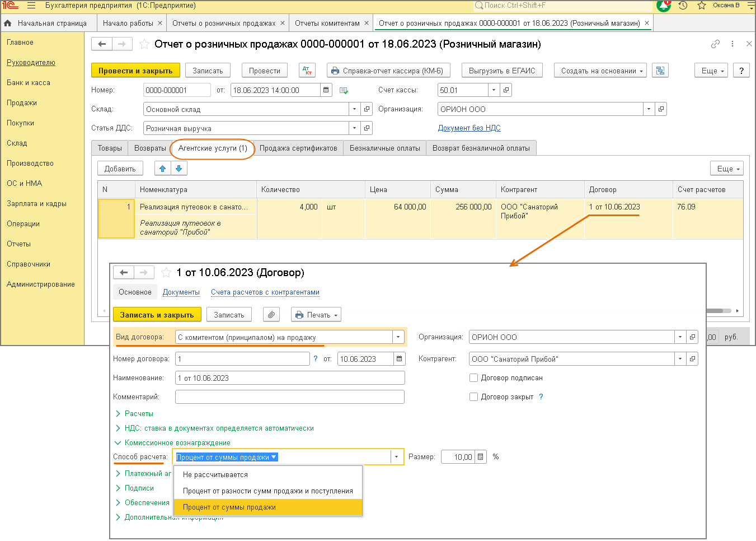Click document structure icon near Создать на основании
This screenshot has height=541, width=756.
(x=660, y=71)
